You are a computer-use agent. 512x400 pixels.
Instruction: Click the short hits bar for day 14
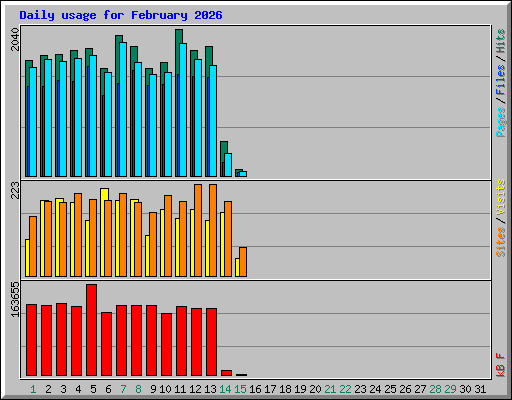click(x=224, y=147)
